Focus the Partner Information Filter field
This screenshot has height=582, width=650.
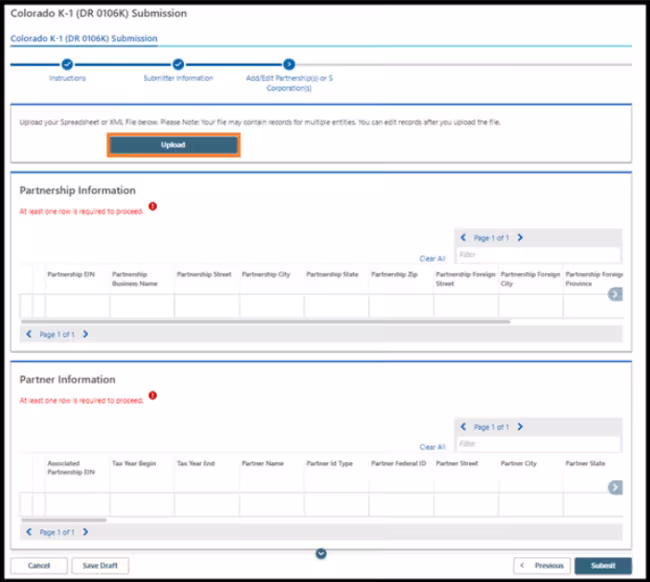point(538,444)
